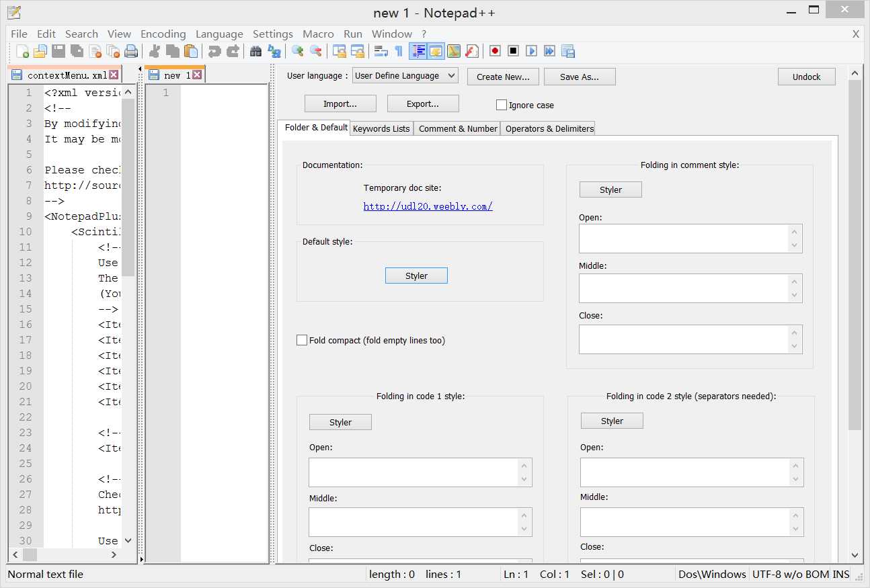Open the User language dropdown
The image size is (870, 588).
(x=405, y=75)
